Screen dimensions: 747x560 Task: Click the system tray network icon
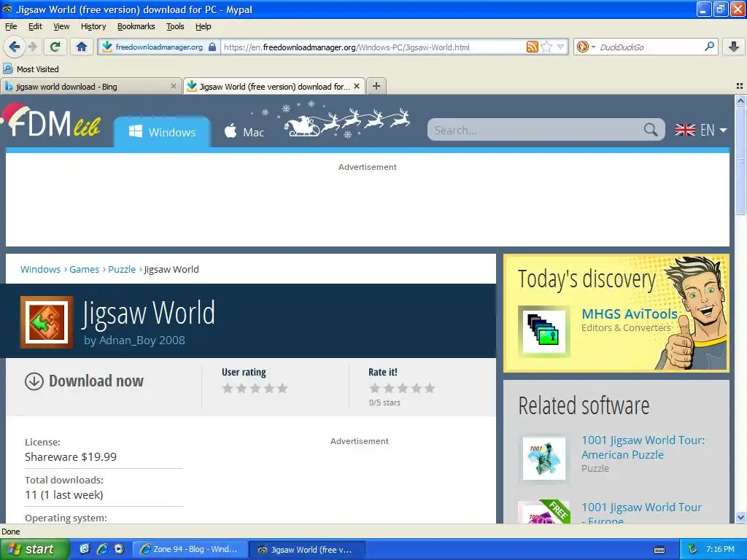(x=693, y=549)
